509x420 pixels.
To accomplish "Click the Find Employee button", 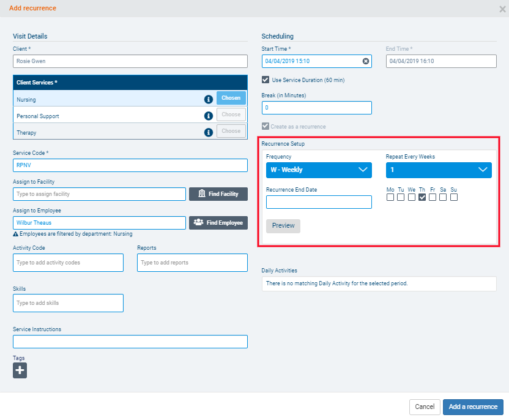I will click(218, 223).
